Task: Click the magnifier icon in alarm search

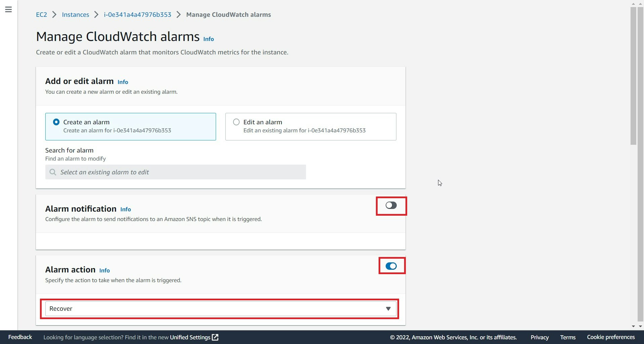Action: pos(53,172)
